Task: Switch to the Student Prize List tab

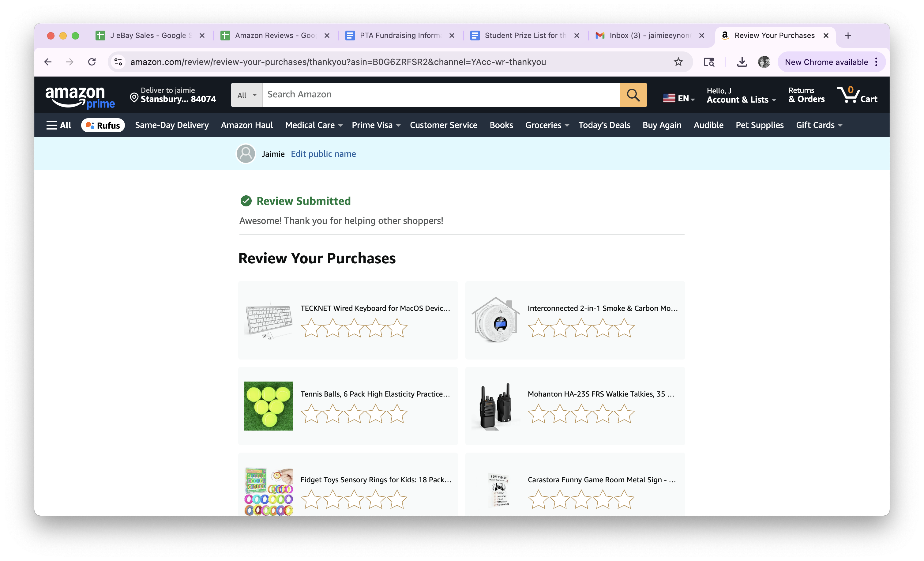Action: pyautogui.click(x=525, y=36)
